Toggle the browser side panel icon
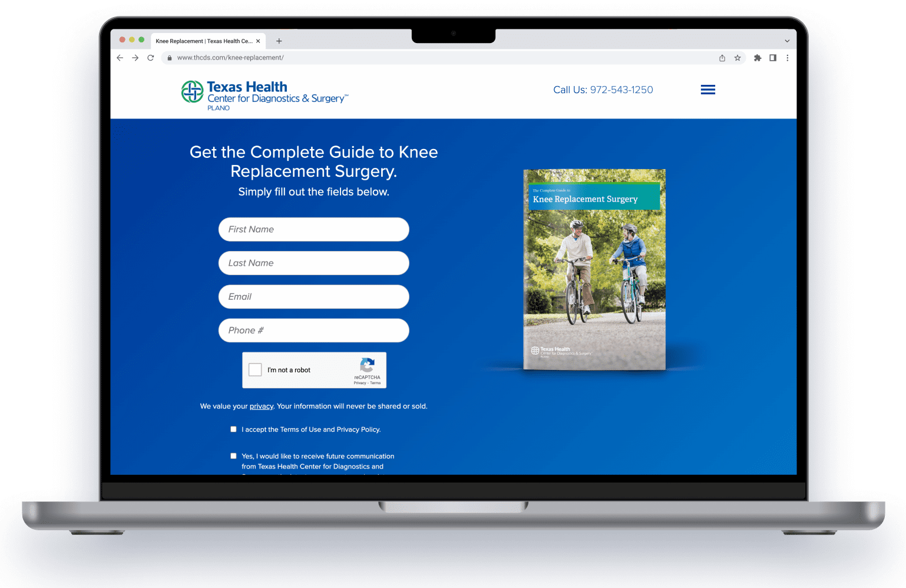 click(x=773, y=58)
